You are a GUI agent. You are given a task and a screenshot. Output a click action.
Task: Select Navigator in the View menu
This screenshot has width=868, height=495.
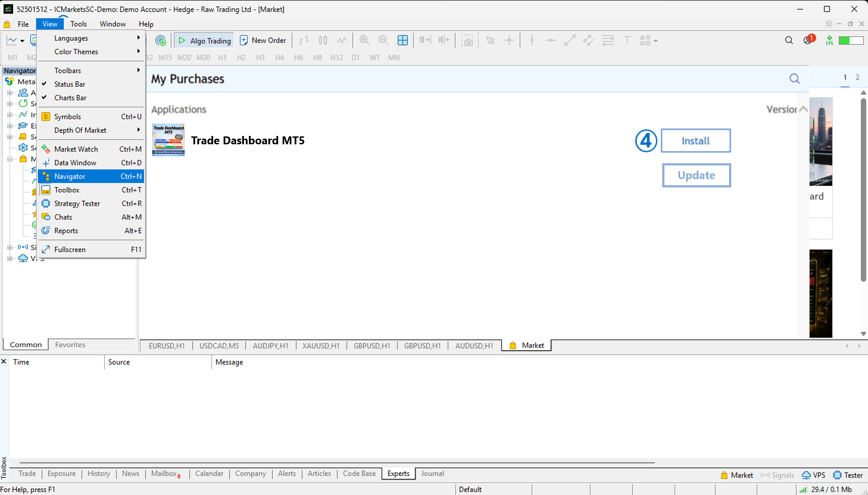point(91,176)
